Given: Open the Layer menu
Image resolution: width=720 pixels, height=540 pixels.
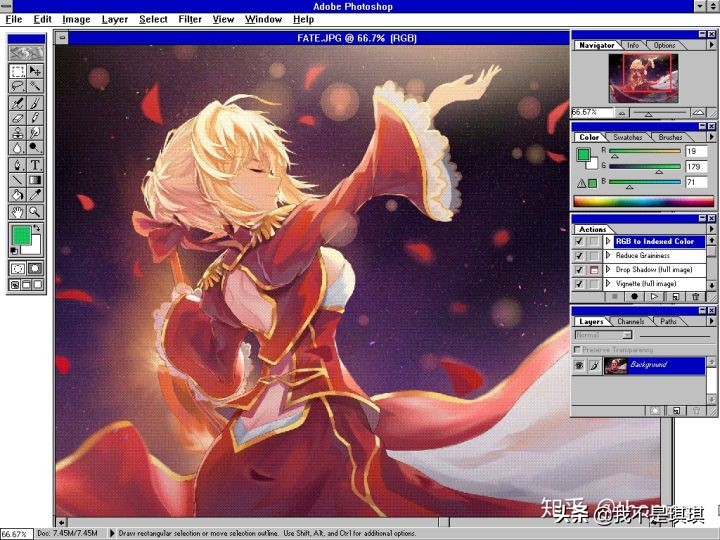Looking at the screenshot, I should click(115, 19).
